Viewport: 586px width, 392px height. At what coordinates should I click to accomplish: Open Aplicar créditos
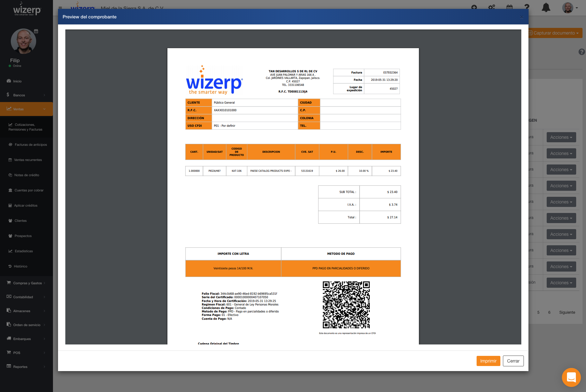coord(26,205)
